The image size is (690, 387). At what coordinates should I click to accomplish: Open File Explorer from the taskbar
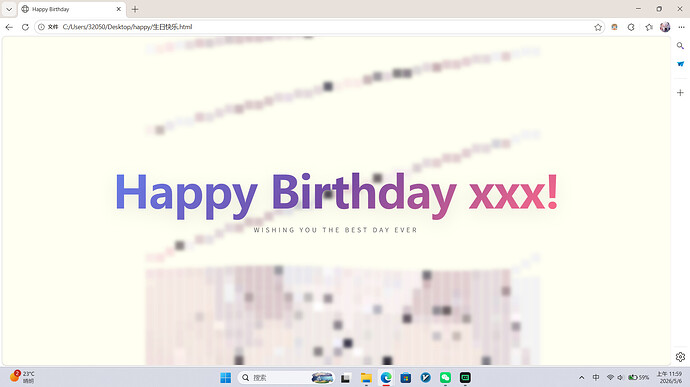(x=366, y=377)
